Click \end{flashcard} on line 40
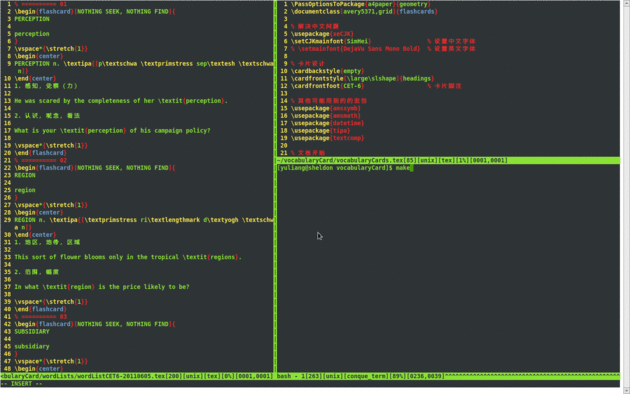Viewport: 630px width, 394px height. coord(41,309)
